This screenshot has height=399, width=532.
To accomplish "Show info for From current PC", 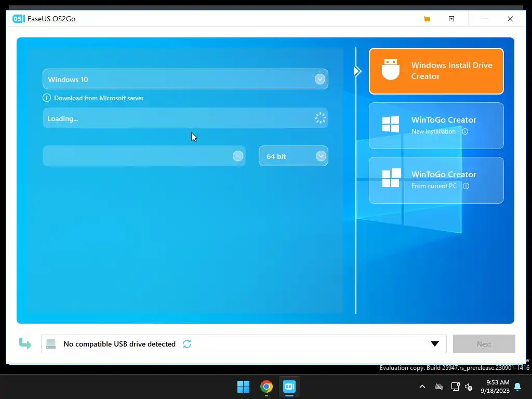I will (466, 186).
